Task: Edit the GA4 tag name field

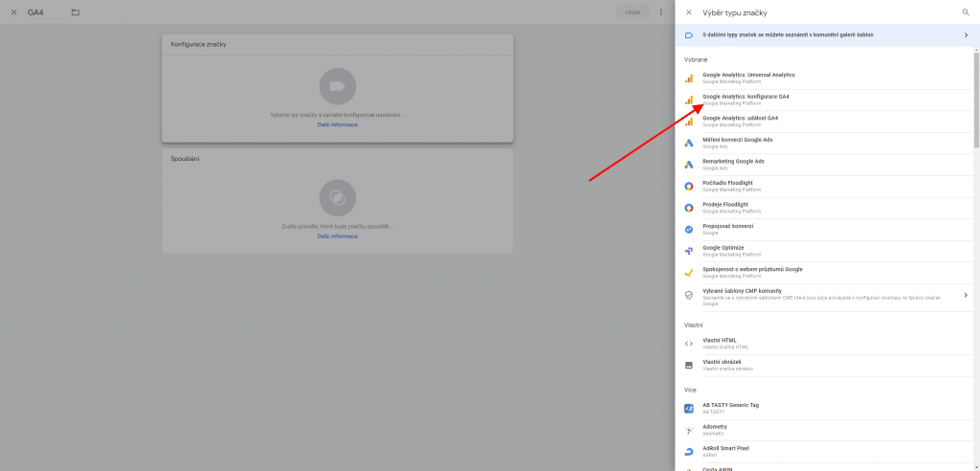Action: [x=46, y=12]
